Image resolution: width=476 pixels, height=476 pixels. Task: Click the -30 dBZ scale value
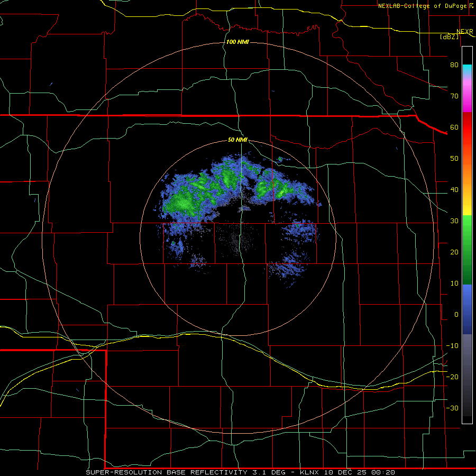(x=452, y=408)
